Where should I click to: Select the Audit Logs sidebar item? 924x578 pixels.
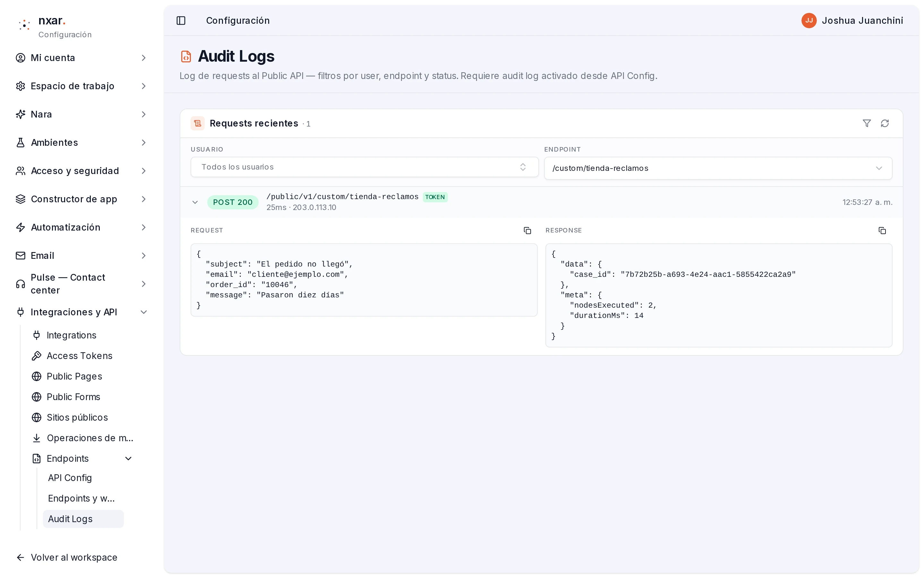[x=83, y=519]
